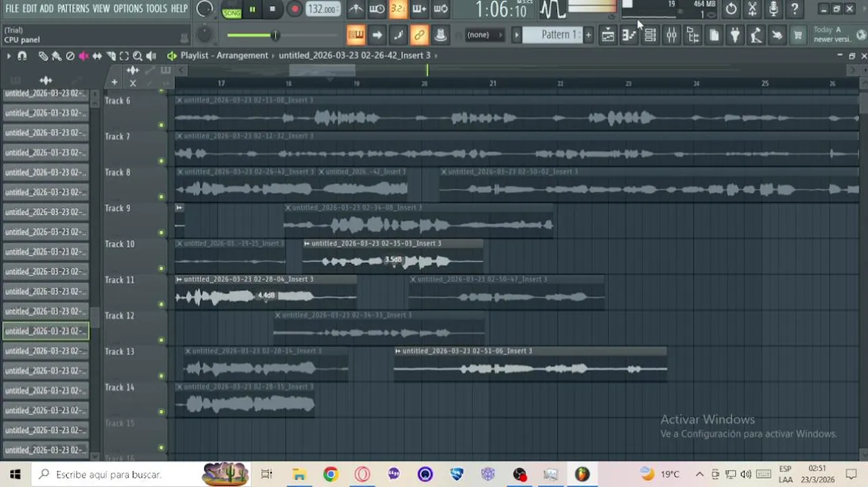868x487 pixels.
Task: Toggle overdub blend recording icon
Action: (419, 9)
